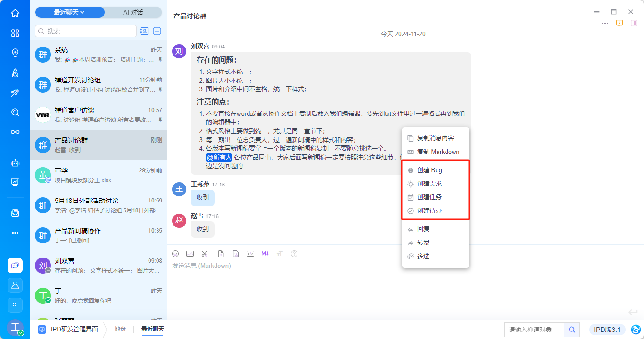Open the 产品新闻稿协作 chat

pyautogui.click(x=99, y=235)
